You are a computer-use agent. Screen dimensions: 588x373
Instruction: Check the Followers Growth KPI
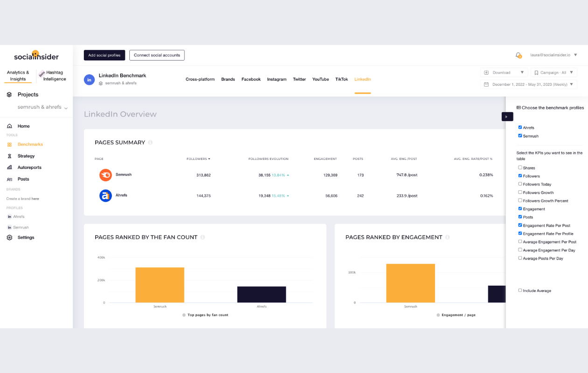520,192
